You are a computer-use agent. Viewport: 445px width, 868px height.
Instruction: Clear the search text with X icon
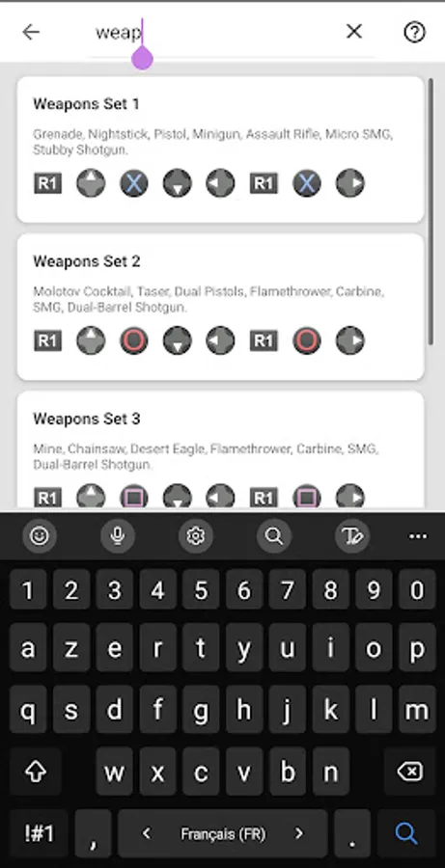click(354, 32)
